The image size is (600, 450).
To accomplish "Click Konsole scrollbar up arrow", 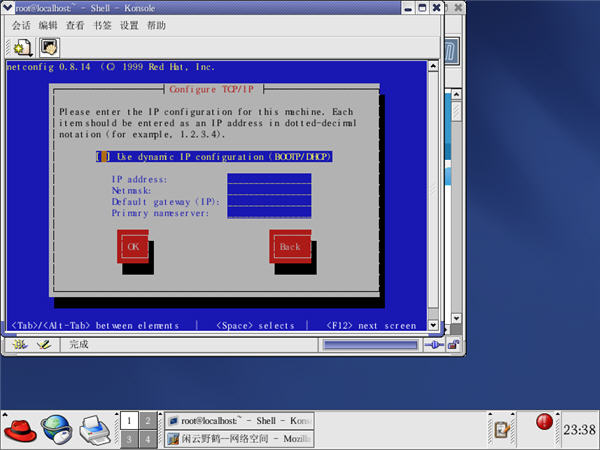I will (433, 66).
